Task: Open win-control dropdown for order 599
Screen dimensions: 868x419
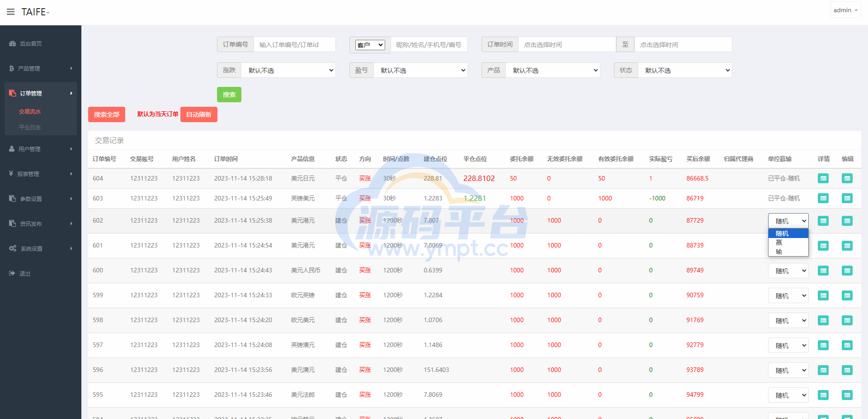Action: tap(788, 295)
